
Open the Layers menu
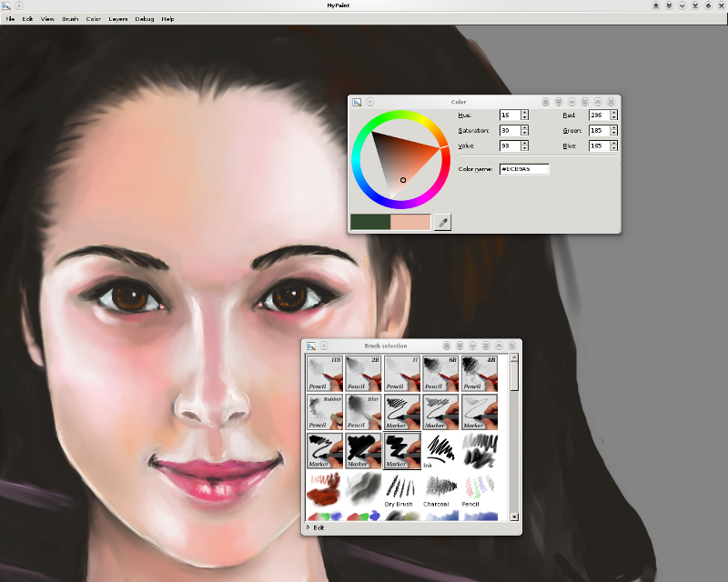(x=117, y=17)
